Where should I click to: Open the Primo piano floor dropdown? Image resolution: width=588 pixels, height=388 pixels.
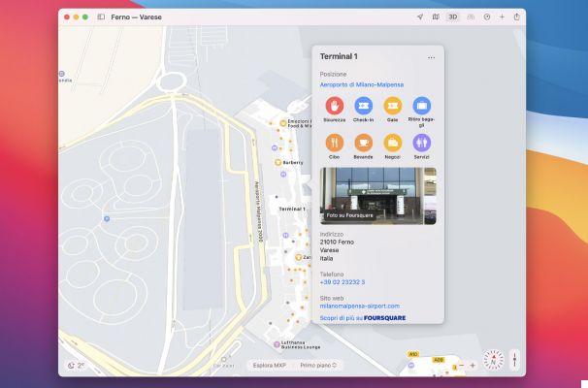coord(318,365)
